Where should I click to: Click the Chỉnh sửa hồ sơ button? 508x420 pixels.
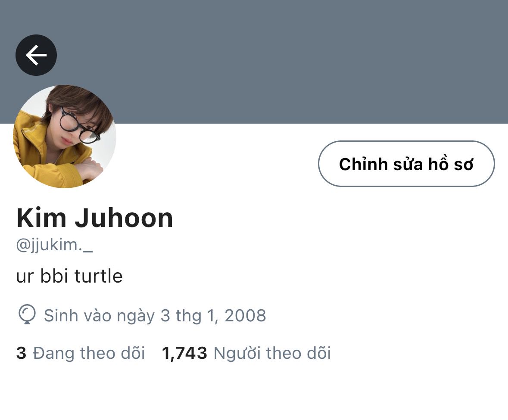[x=406, y=164]
